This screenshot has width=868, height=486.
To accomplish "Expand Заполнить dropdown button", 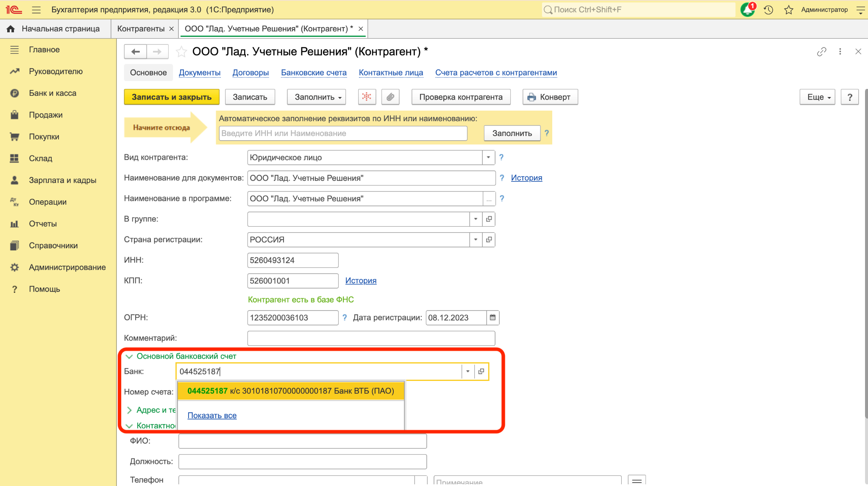I will coord(317,97).
